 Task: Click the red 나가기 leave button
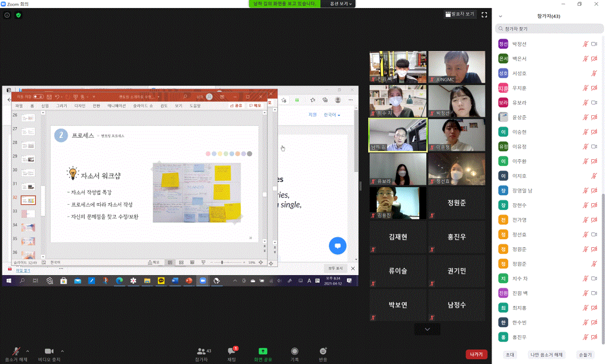477,354
